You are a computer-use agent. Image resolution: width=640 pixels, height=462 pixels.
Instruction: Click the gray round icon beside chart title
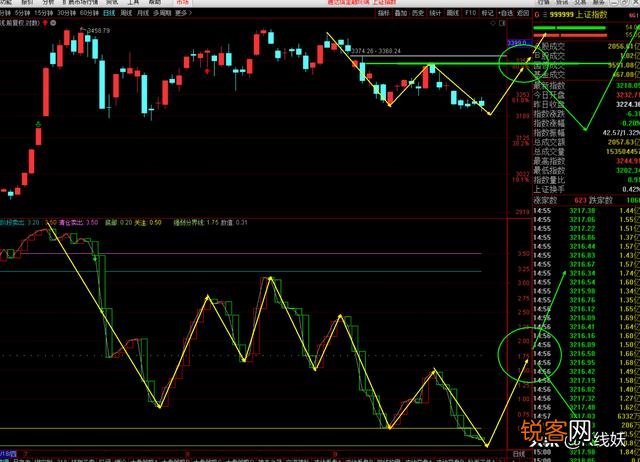tap(53, 23)
